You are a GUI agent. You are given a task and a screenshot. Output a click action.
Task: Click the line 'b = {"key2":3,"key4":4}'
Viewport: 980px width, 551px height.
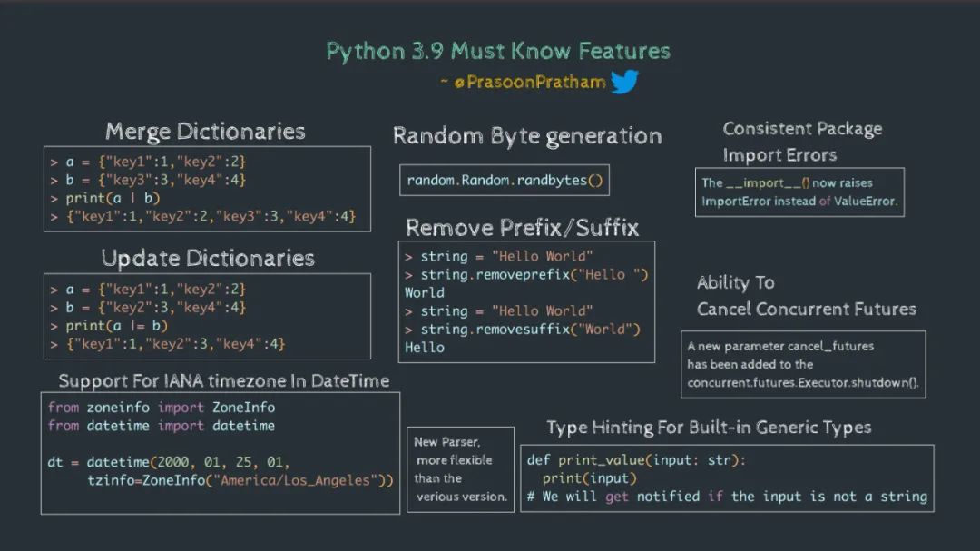point(148,308)
